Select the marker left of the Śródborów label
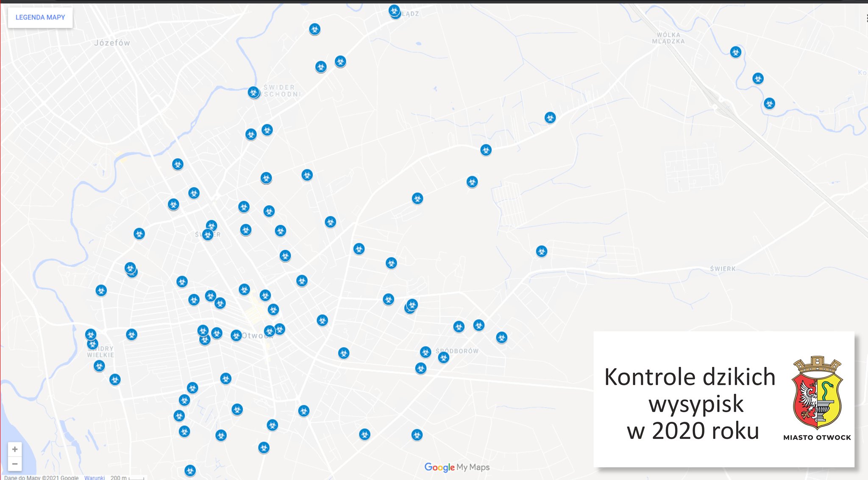The width and height of the screenshot is (868, 480). [x=426, y=352]
